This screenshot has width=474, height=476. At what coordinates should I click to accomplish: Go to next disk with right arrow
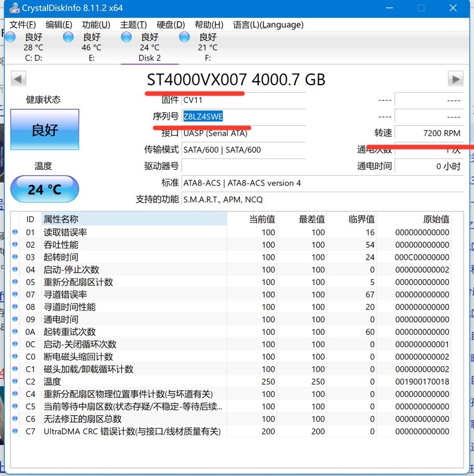(456, 79)
